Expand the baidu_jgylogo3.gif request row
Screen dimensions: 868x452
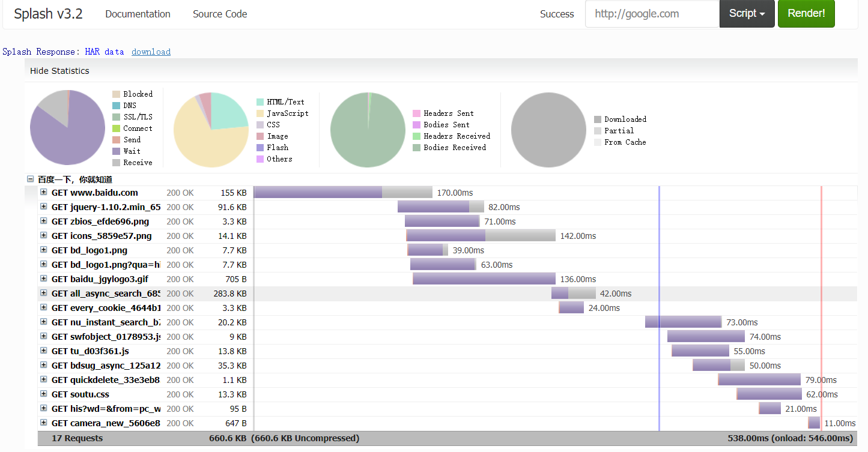tap(44, 279)
